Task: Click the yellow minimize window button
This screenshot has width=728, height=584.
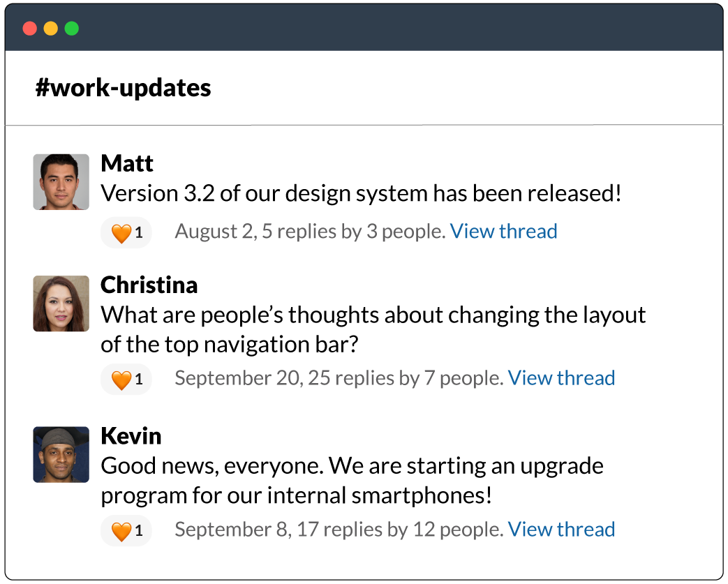Action: tap(51, 29)
